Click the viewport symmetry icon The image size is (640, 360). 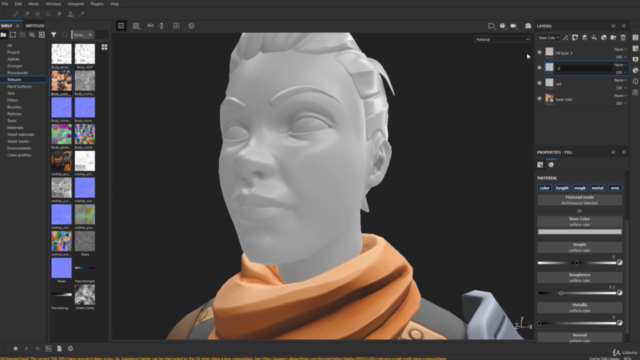[x=151, y=26]
